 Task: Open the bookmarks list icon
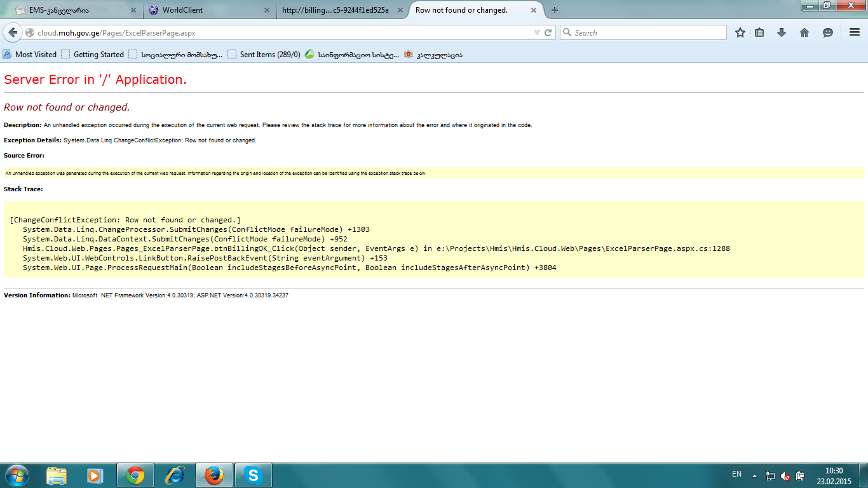[759, 33]
